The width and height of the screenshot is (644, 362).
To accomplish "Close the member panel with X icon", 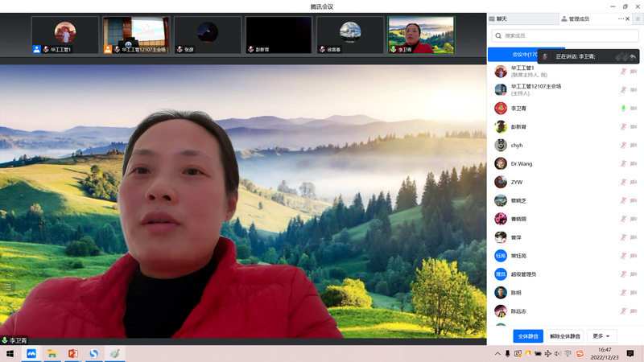I will 628,19.
